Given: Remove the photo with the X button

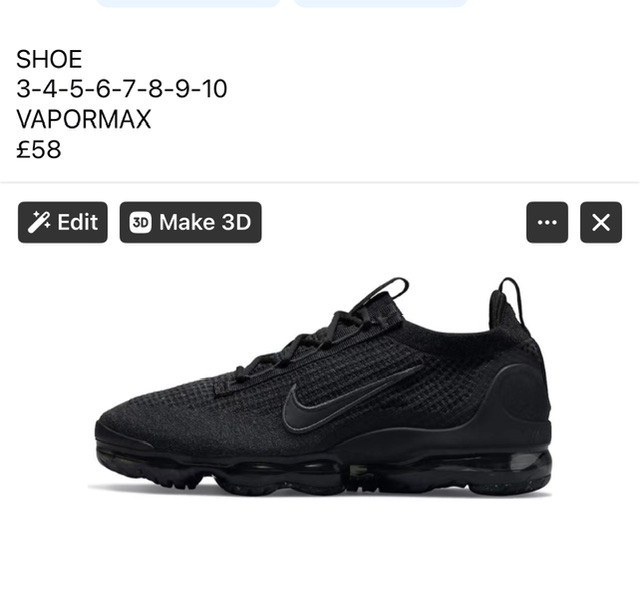Looking at the screenshot, I should click(601, 222).
